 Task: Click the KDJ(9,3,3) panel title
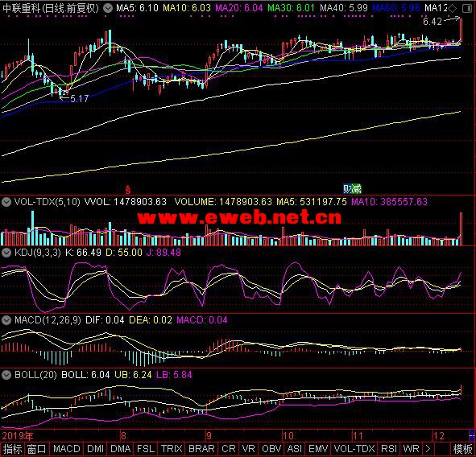(x=38, y=253)
